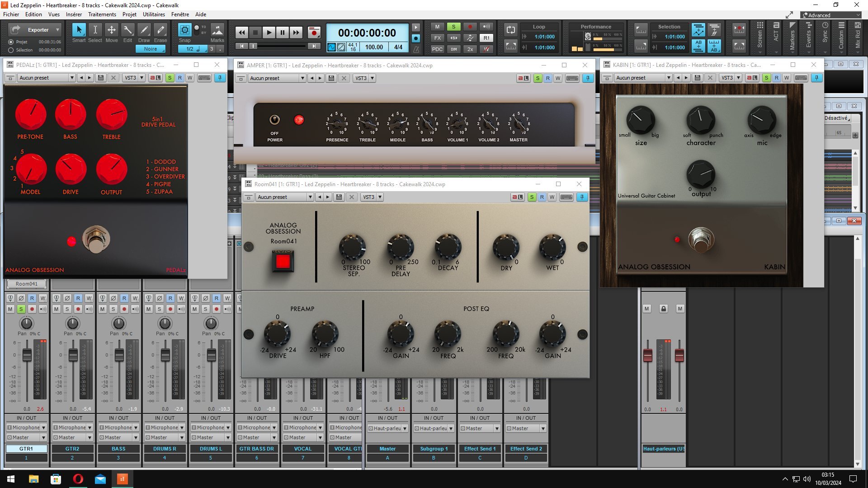868x488 pixels.
Task: Select the Draw tool
Action: pos(144,30)
